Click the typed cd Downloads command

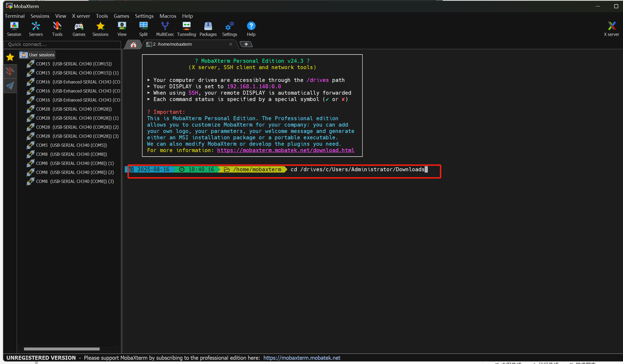tap(357, 169)
